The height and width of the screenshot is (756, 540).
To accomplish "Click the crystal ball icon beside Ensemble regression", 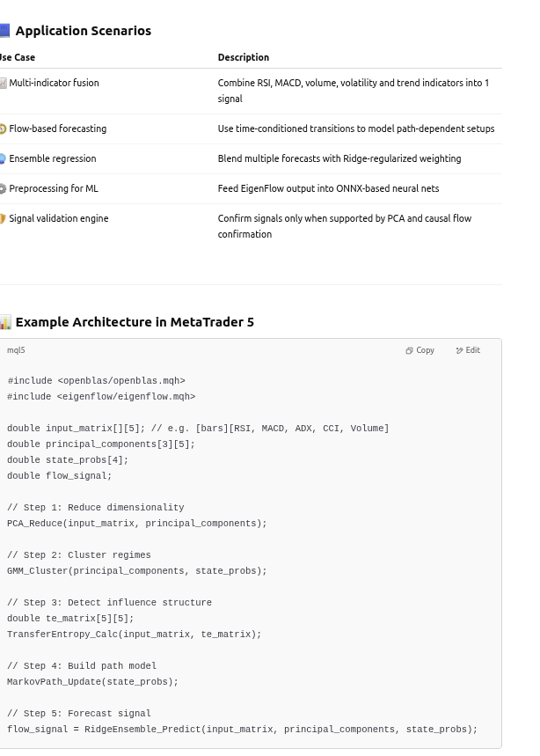I will point(3,158).
